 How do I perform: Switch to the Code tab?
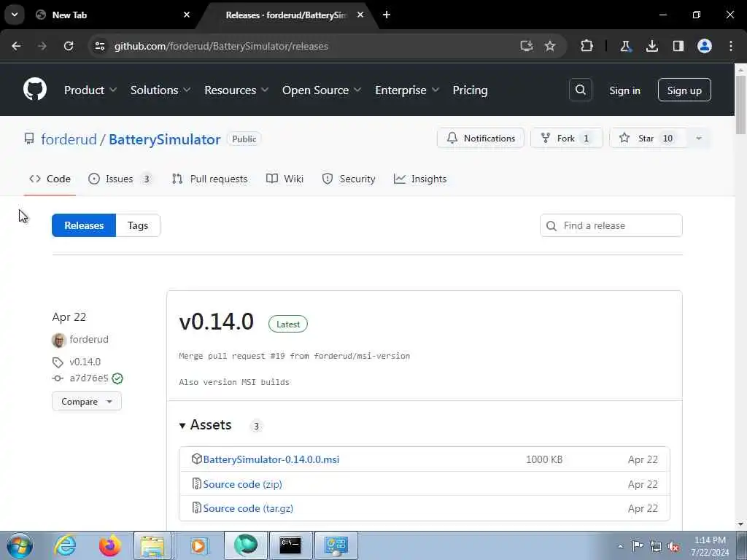[x=50, y=179]
